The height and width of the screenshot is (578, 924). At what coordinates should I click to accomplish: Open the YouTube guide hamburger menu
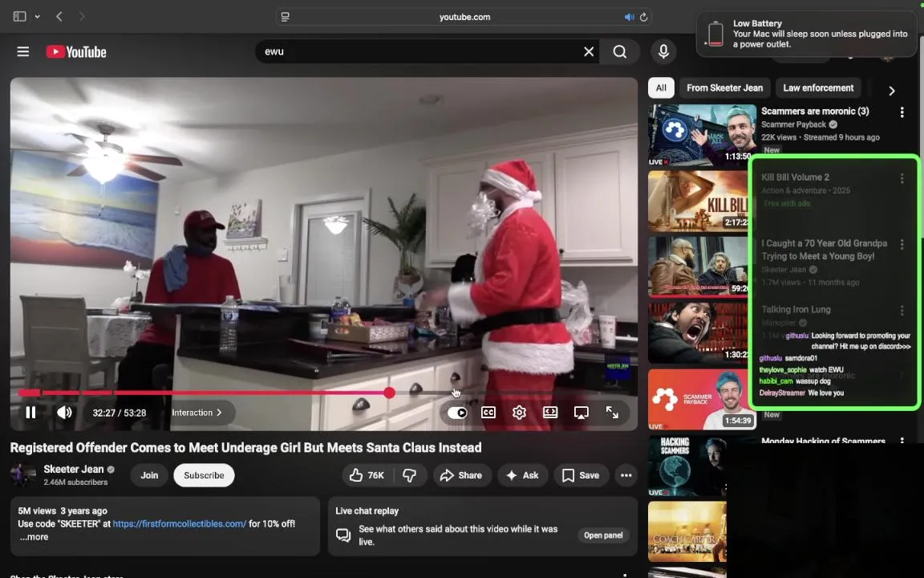click(23, 52)
